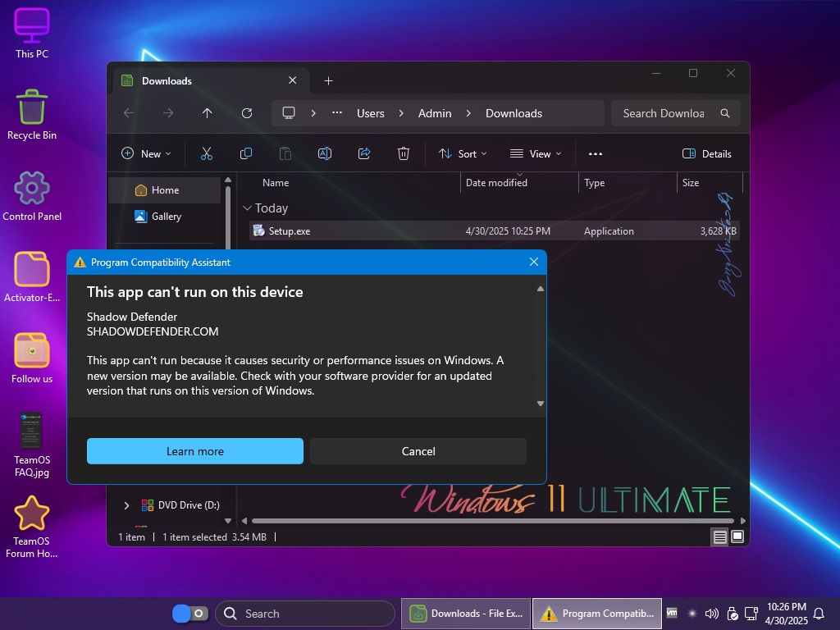The image size is (840, 630).
Task: Click the Learn more button
Action: [x=195, y=451]
